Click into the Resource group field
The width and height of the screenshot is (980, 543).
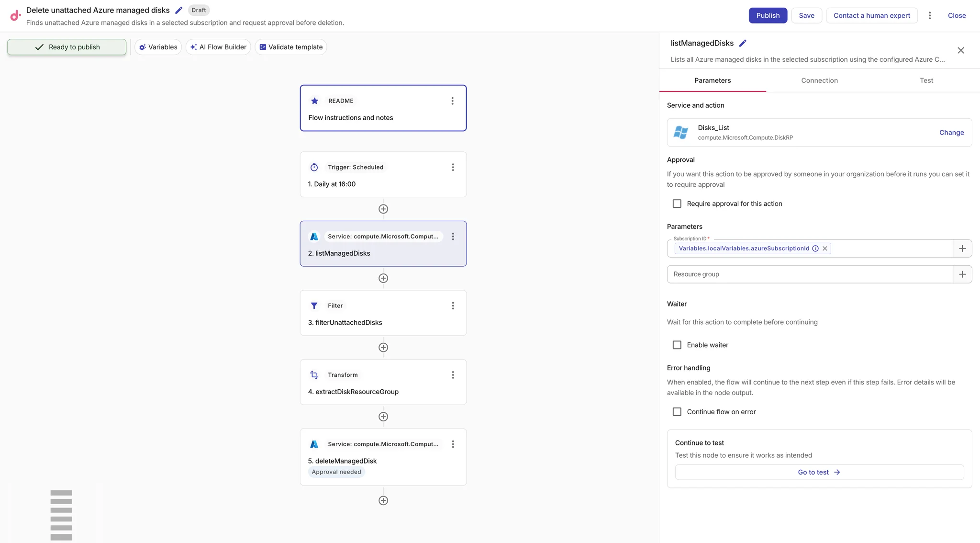[810, 274]
